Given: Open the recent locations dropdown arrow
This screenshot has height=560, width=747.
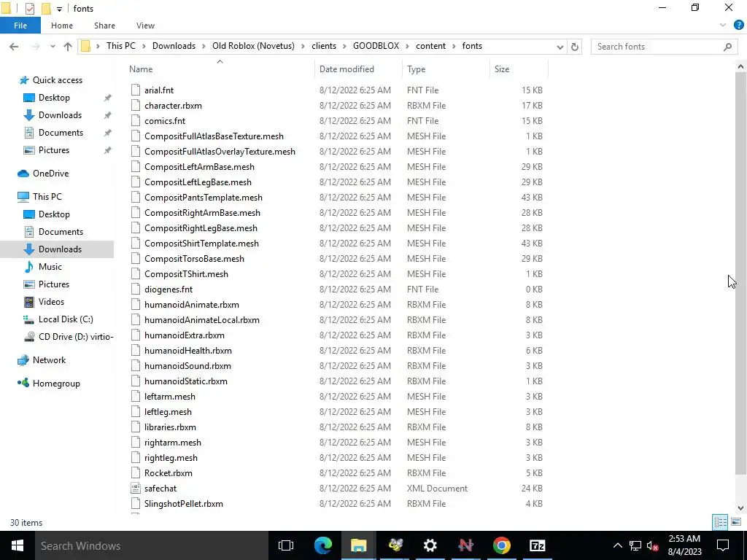Looking at the screenshot, I should [x=53, y=46].
